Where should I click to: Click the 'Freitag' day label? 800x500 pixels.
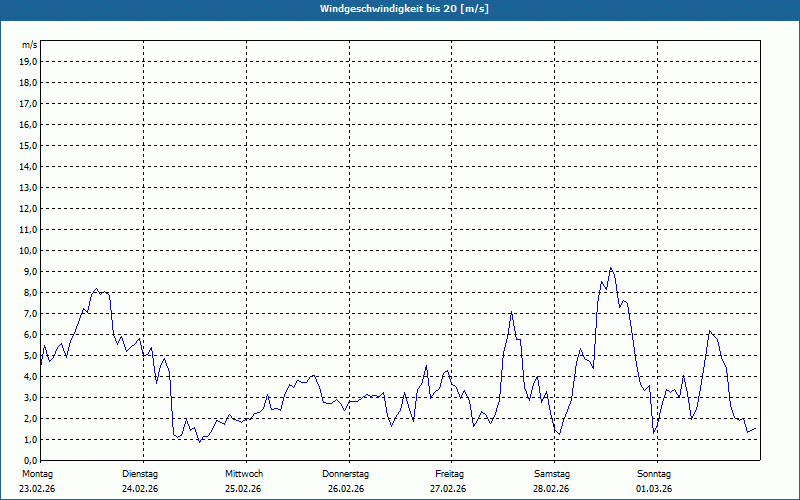tap(449, 474)
